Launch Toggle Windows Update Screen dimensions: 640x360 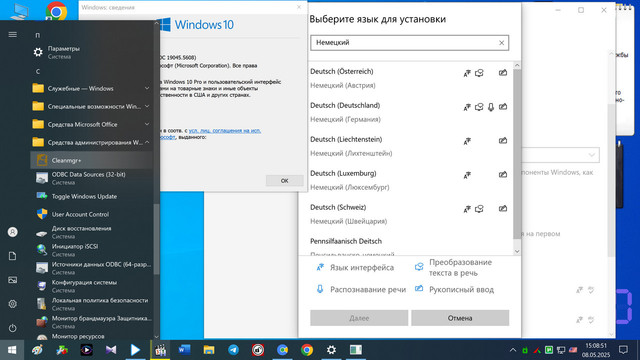[92, 196]
